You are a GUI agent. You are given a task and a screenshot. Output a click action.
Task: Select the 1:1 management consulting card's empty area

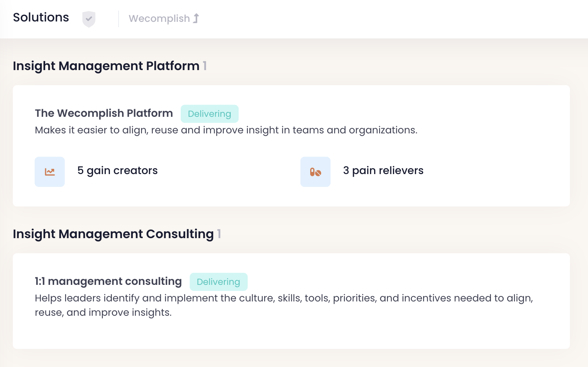(x=376, y=333)
